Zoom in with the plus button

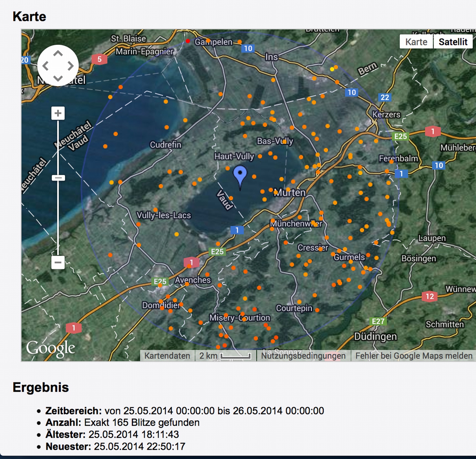coord(58,113)
